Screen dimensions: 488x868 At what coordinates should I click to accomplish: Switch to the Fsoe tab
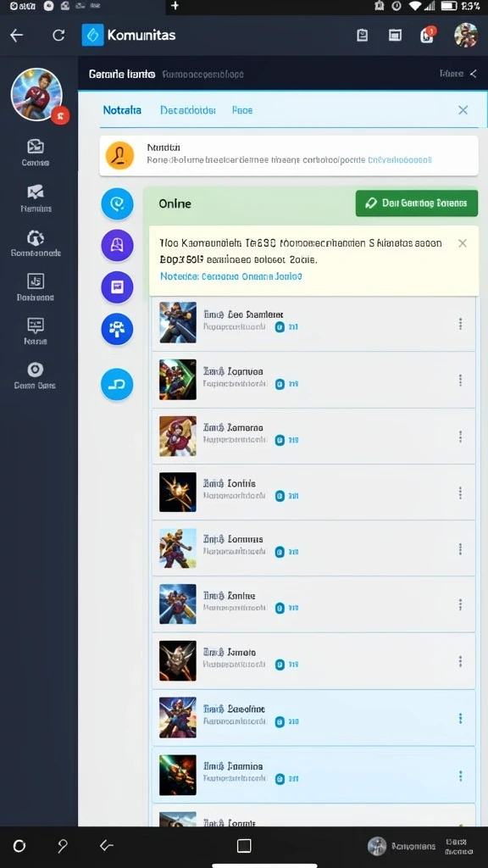[242, 110]
